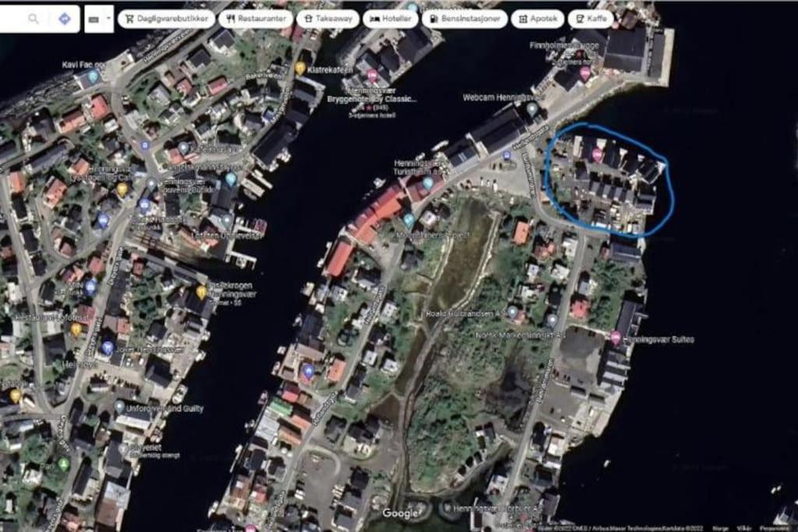Open the Henningsvær Bryggehotell pink hotel pin
Viewport: 798px width, 532px height.
tap(373, 76)
